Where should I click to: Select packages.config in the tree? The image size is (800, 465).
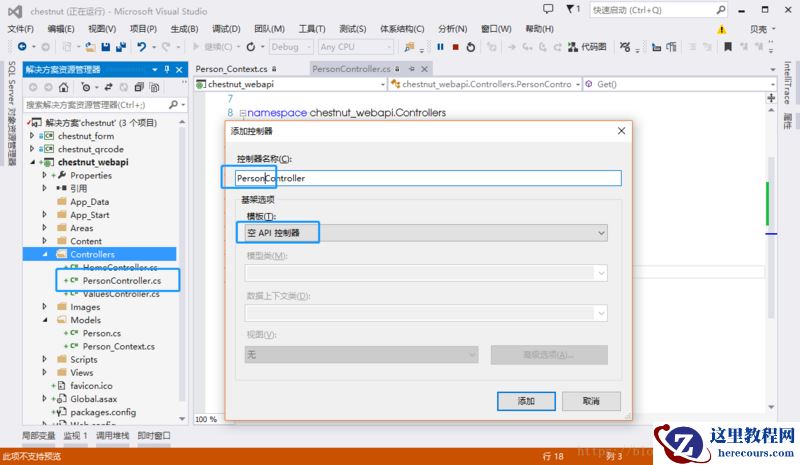pos(103,412)
